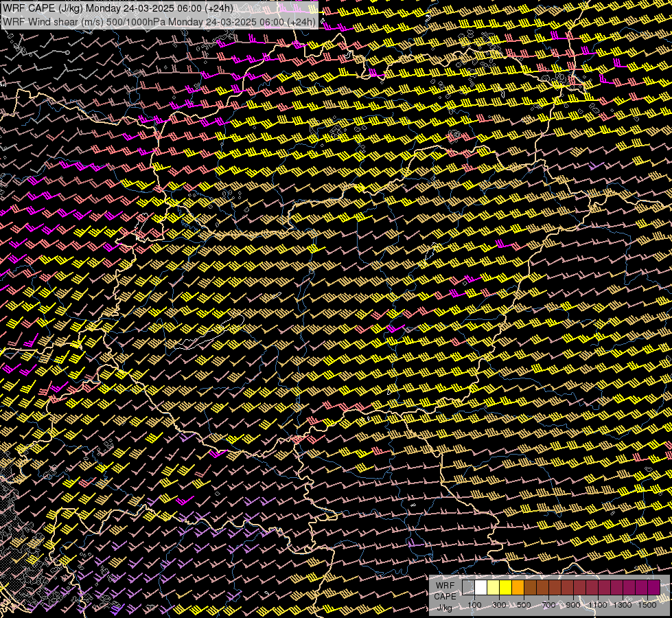Select the orange swatch in CAPE legend
The width and height of the screenshot is (672, 618).
(x=518, y=587)
